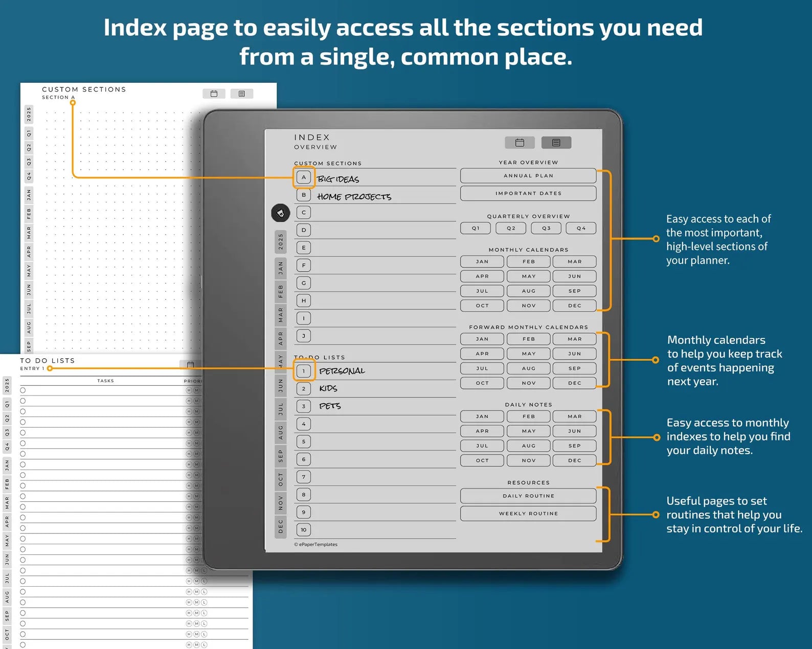This screenshot has height=649, width=812.
Task: Select to-do list 4 box
Action: coord(304,424)
